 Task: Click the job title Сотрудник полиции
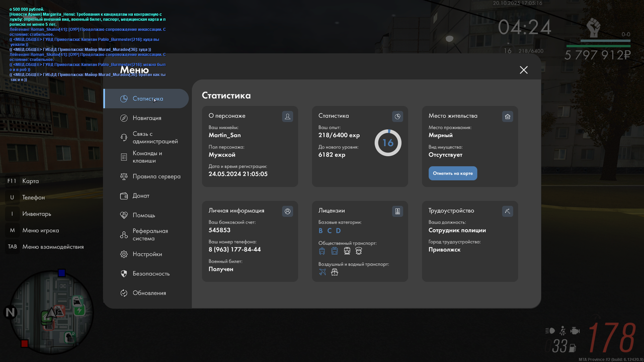[457, 230]
